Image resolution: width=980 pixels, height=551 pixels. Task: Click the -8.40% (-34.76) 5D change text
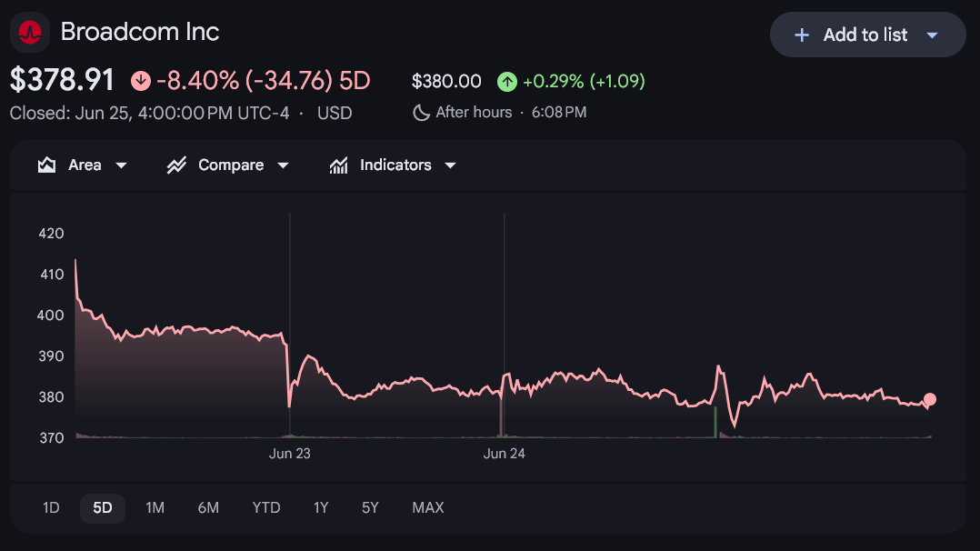point(263,81)
